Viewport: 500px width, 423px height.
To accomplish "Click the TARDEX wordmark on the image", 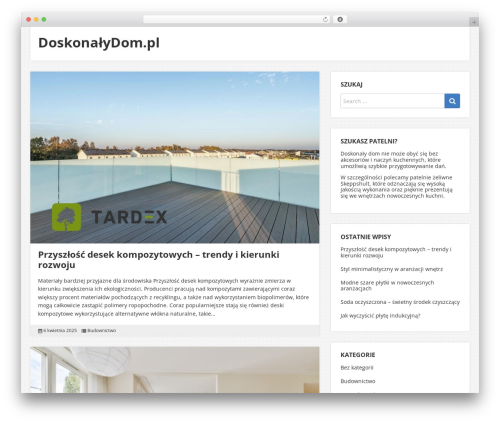I will click(x=129, y=217).
